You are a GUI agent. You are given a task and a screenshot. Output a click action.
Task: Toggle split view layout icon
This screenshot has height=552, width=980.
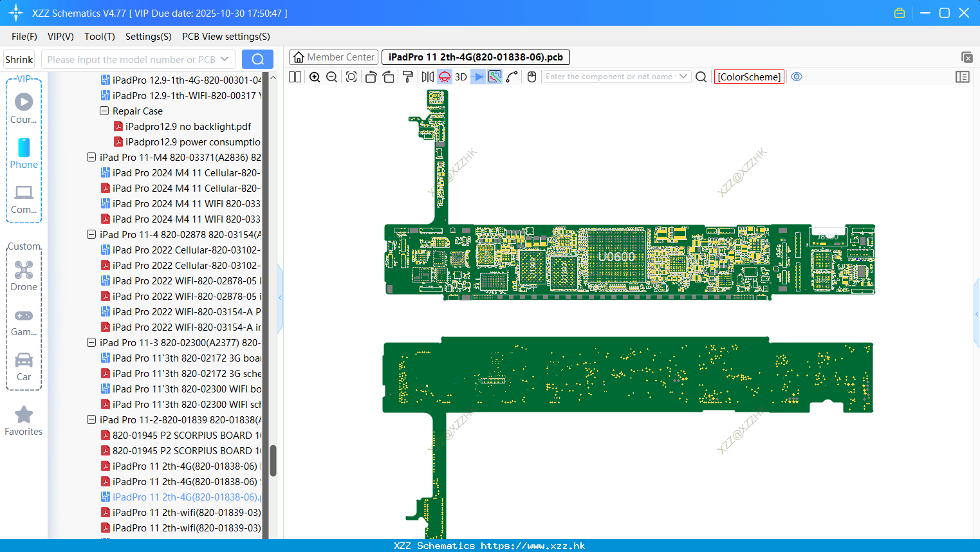[x=295, y=77]
